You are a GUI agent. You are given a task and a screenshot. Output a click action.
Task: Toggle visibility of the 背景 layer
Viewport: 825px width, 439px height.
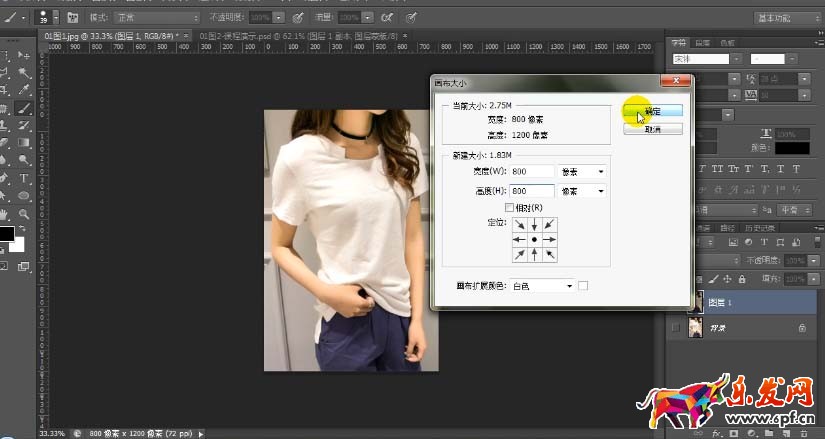coord(676,328)
